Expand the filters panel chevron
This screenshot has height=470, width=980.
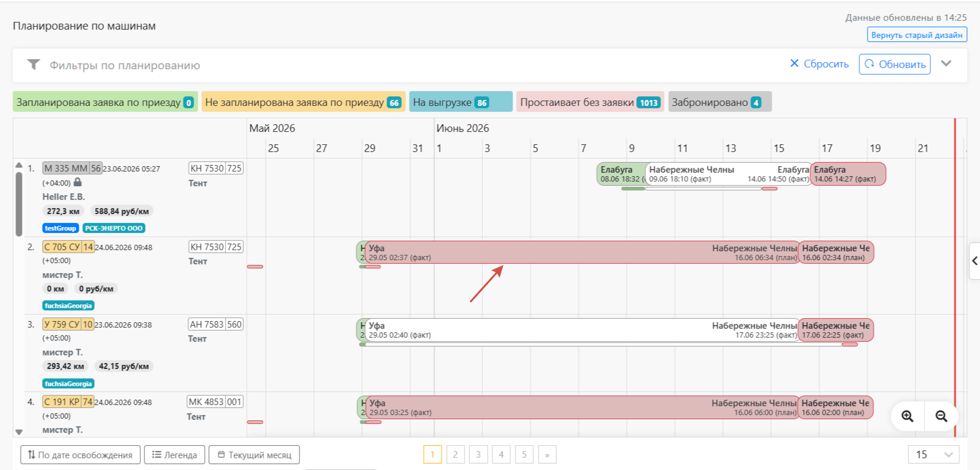[946, 64]
